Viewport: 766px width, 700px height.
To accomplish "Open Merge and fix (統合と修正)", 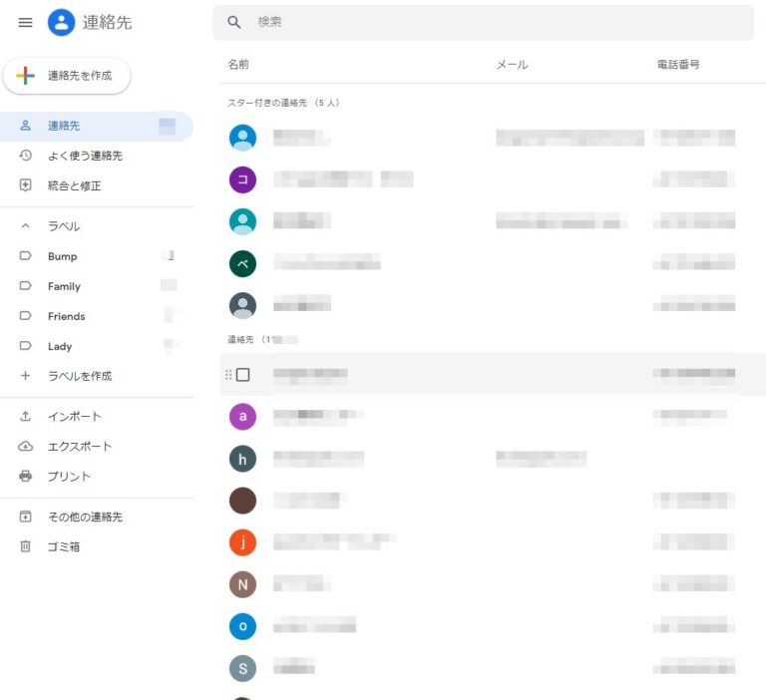I will 74,186.
